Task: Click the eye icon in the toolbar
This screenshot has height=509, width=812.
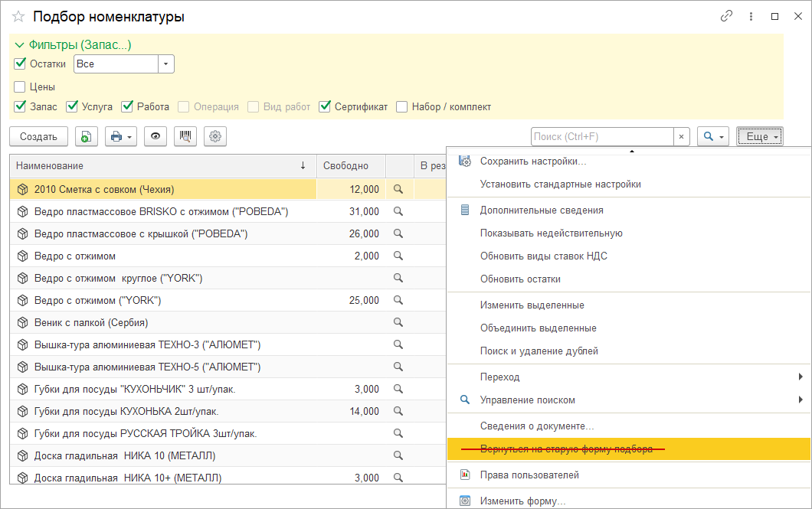Action: (156, 136)
